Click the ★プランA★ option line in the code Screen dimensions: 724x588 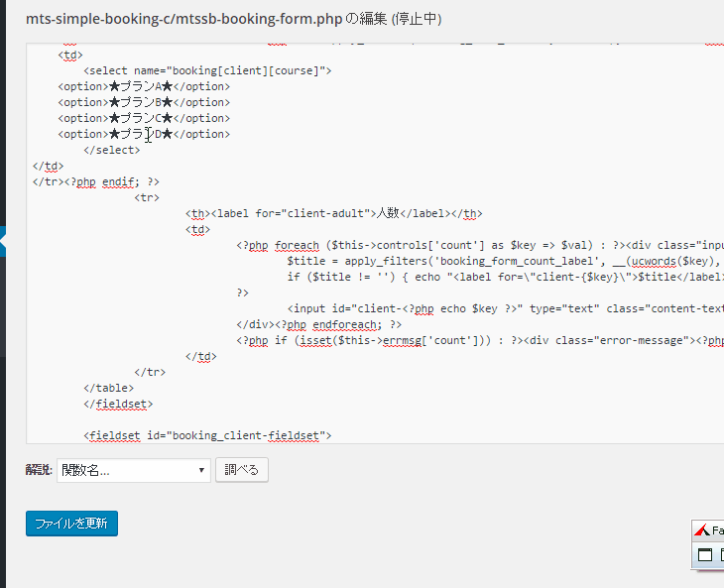point(144,86)
